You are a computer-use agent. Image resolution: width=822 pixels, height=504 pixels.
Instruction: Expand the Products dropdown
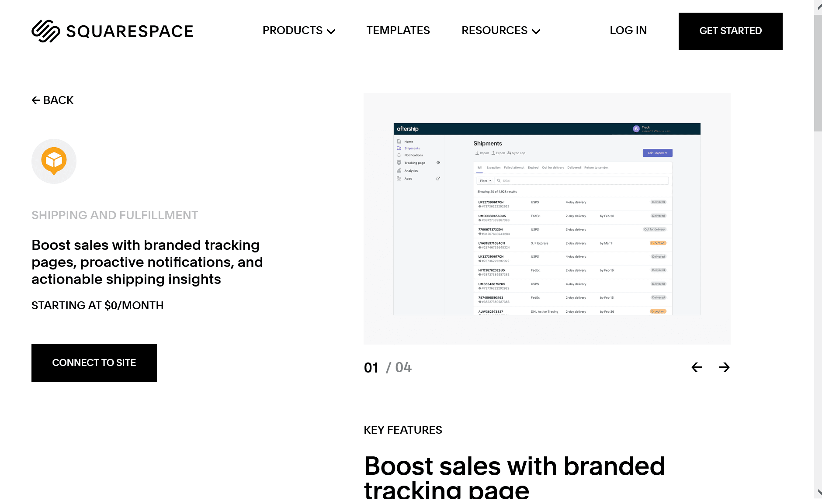tap(298, 31)
